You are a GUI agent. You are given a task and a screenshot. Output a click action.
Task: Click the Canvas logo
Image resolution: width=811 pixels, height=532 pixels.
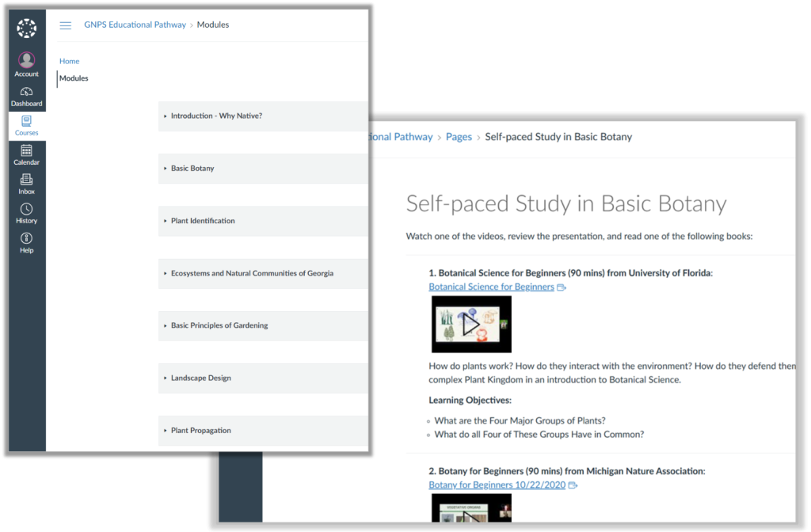coord(26,28)
